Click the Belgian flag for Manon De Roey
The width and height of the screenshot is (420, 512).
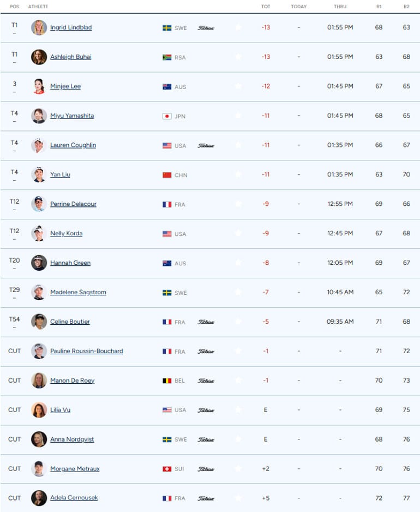[167, 381]
